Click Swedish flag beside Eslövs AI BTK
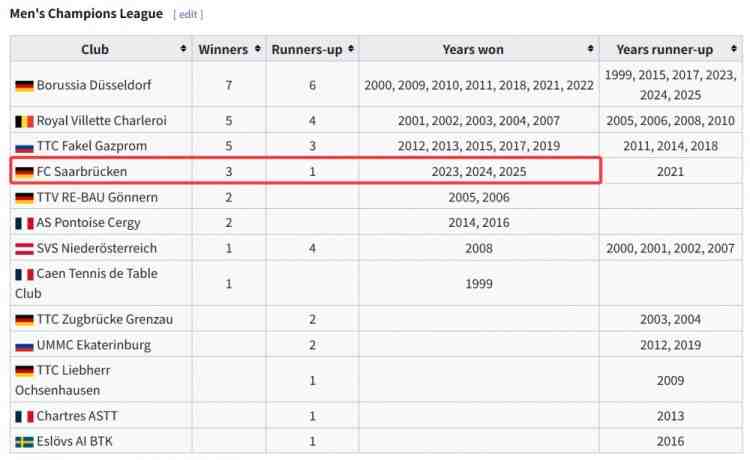The width and height of the screenshot is (750, 460). point(24,442)
